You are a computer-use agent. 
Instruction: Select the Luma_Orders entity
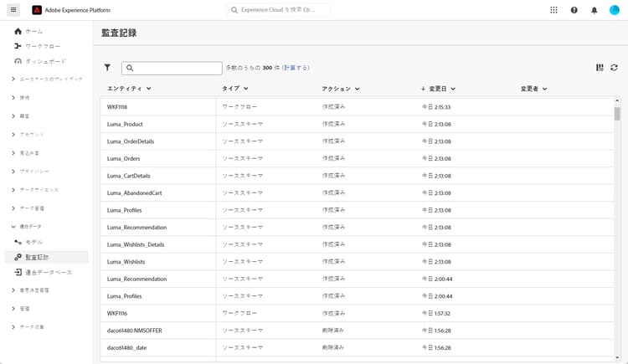tap(123, 159)
